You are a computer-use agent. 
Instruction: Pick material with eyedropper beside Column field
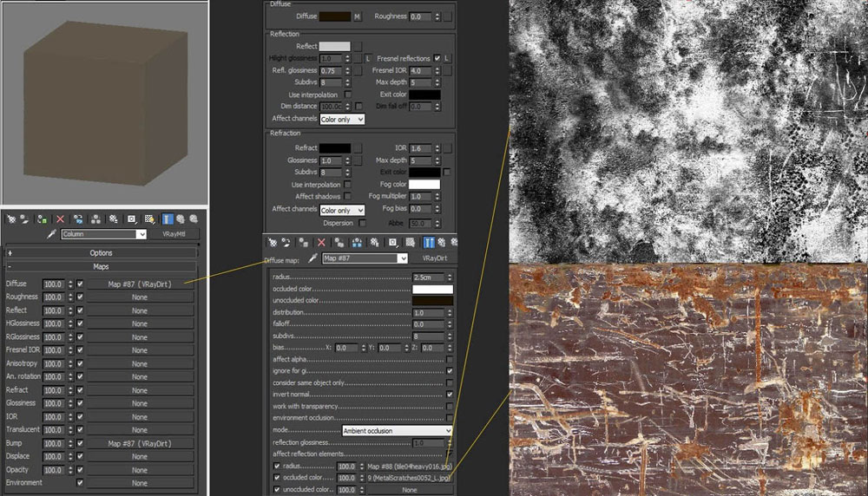(x=51, y=234)
